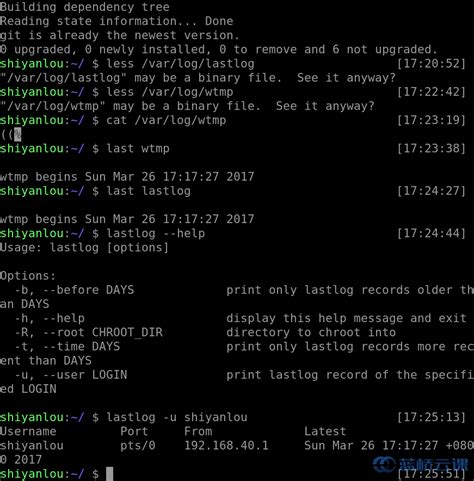The width and height of the screenshot is (474, 481).
Task: Click the '-R, --root CHROOT_DIR' option
Action: 89,332
